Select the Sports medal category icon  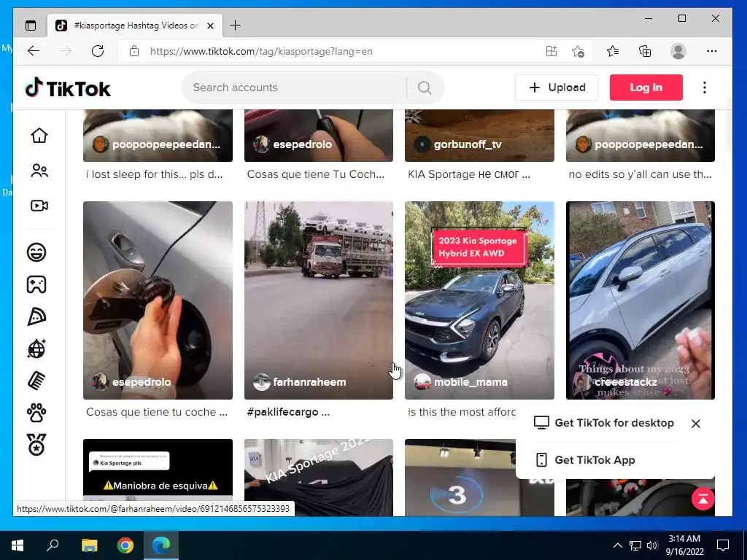pos(36,446)
